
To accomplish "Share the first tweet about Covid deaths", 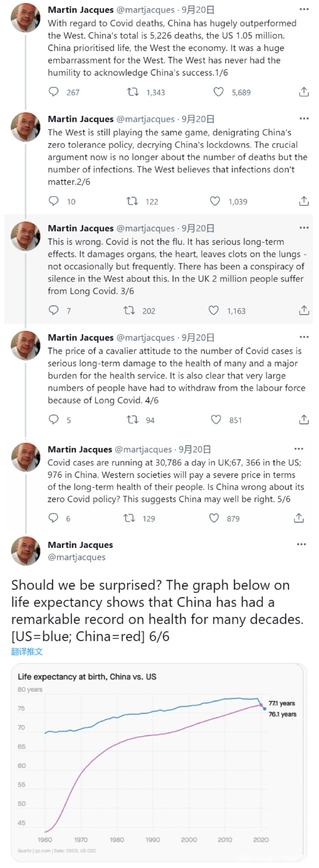I will click(x=304, y=92).
